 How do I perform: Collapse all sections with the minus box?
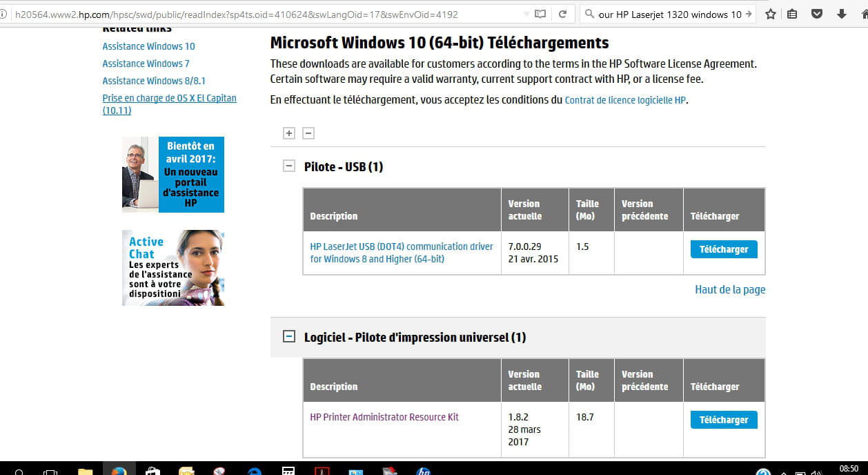308,133
